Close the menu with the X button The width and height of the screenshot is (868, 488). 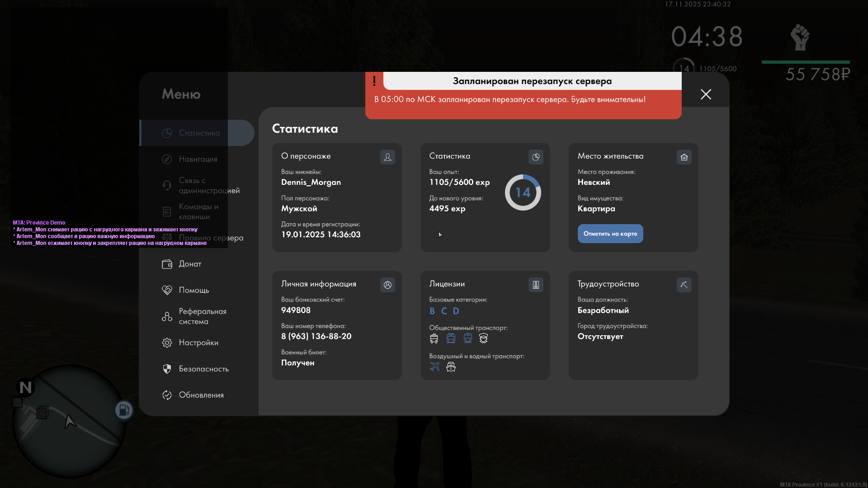click(706, 94)
